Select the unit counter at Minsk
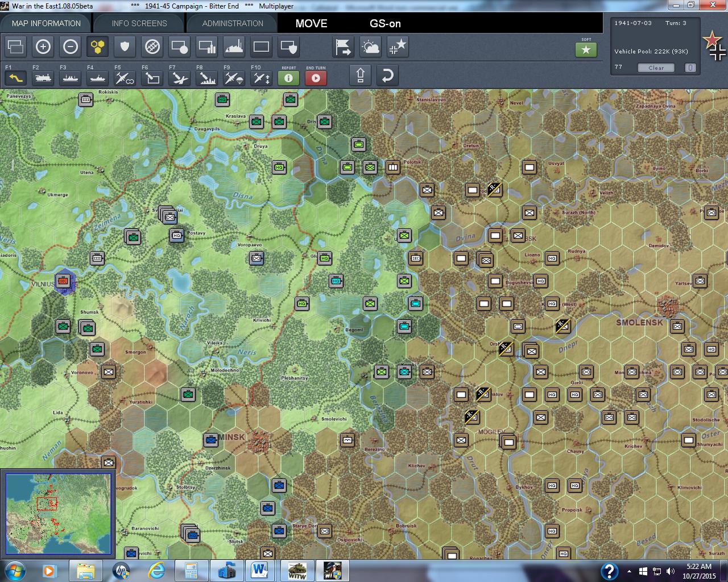The image size is (728, 582). (211, 439)
